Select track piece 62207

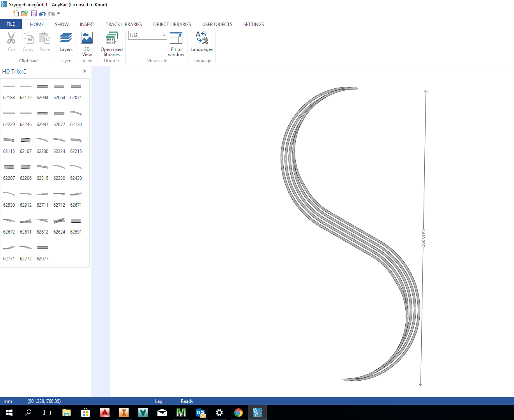coord(9,172)
